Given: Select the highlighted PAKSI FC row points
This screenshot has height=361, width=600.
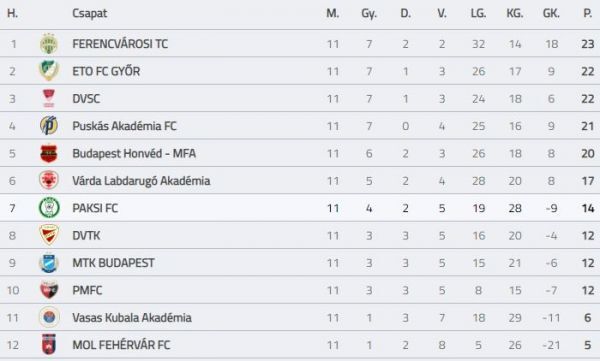Looking at the screenshot, I should click(x=588, y=208).
